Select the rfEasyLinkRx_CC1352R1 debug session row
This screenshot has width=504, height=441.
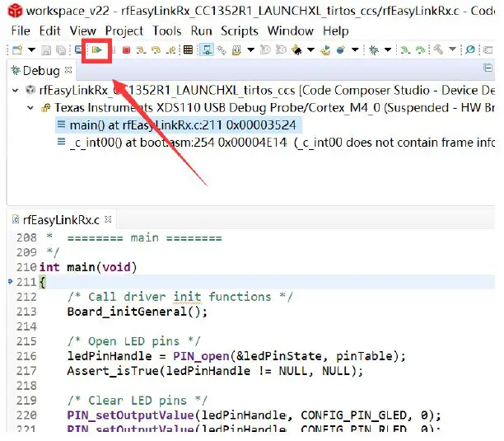[x=259, y=91]
